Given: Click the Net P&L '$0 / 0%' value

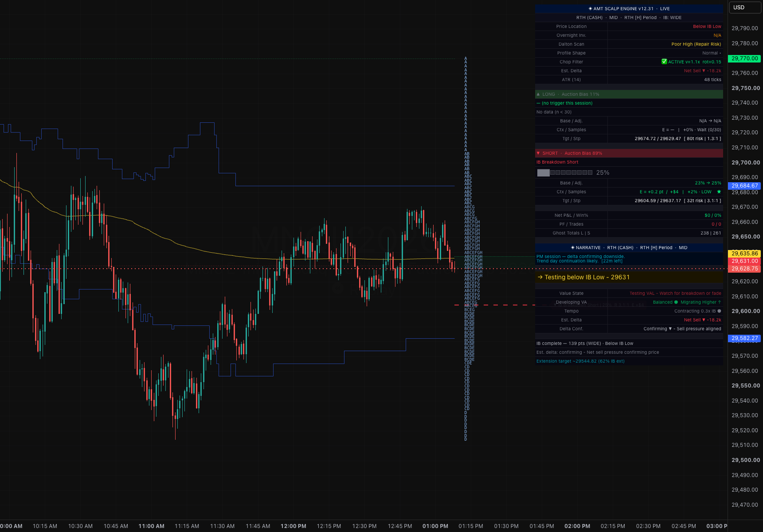Looking at the screenshot, I should coord(713,215).
